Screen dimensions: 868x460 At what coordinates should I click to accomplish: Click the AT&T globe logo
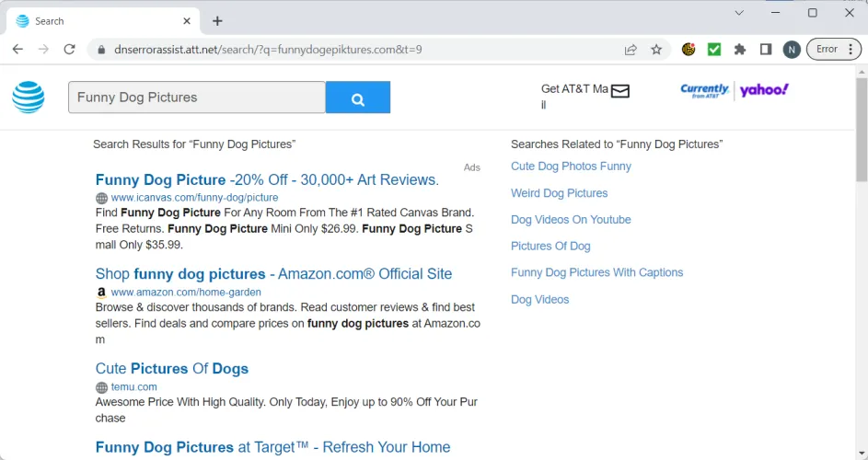(x=29, y=98)
